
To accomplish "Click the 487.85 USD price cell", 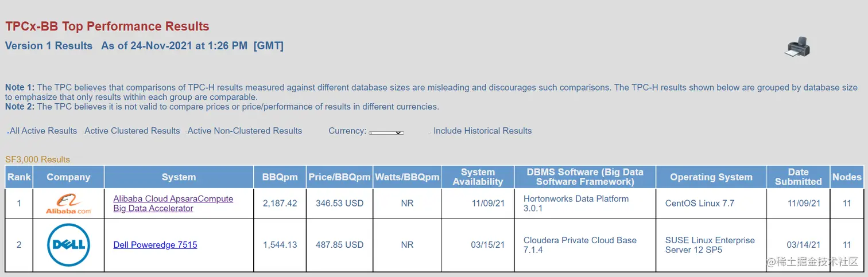I will click(339, 245).
